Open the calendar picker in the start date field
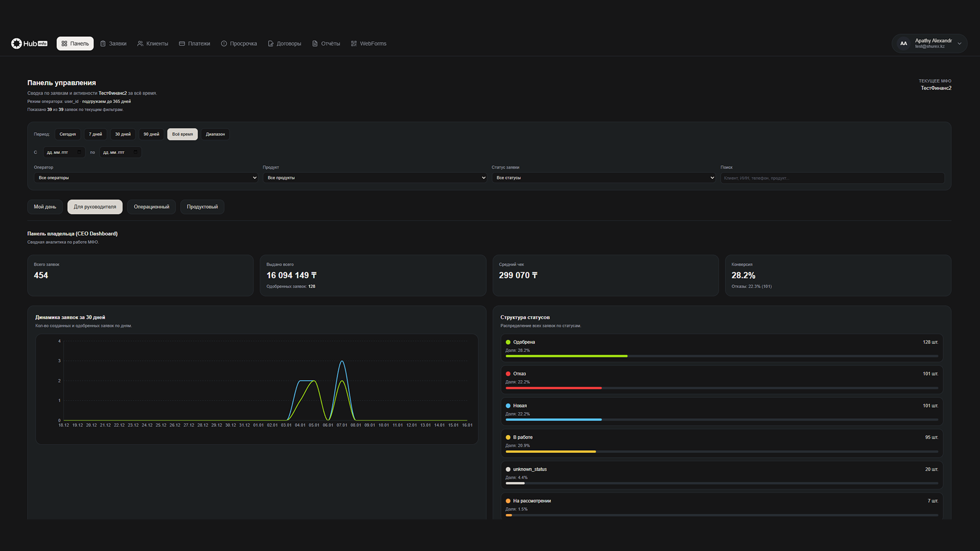980x551 pixels. (79, 153)
